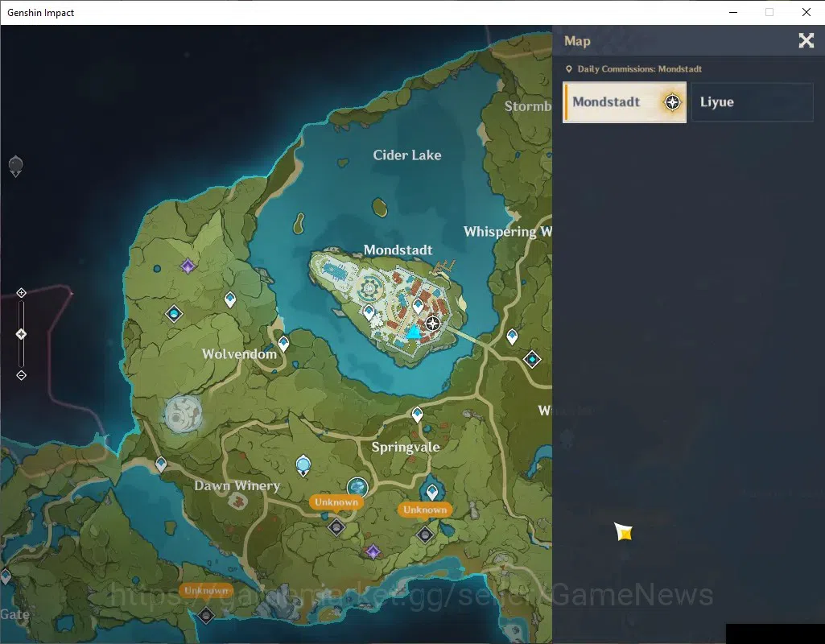
Task: Click the Springvale map label
Action: point(406,448)
